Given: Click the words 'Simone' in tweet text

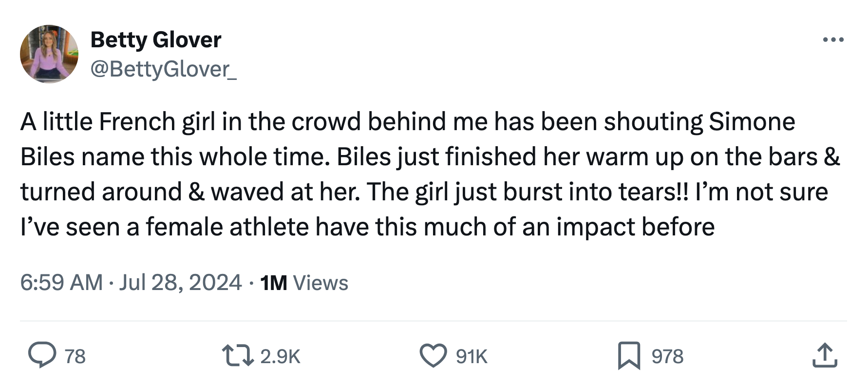Looking at the screenshot, I should pyautogui.click(x=752, y=122).
